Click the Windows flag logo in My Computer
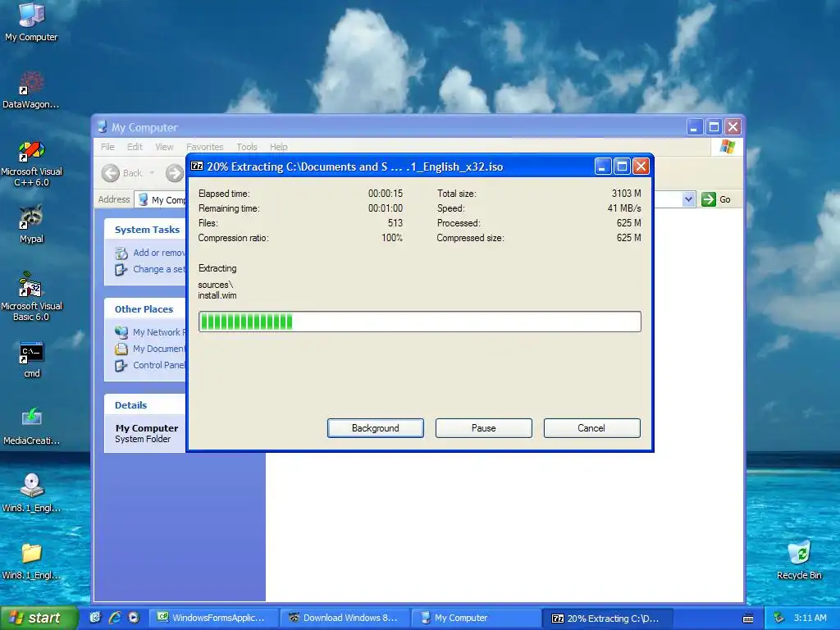Screen dimensions: 840x630 click(x=728, y=146)
